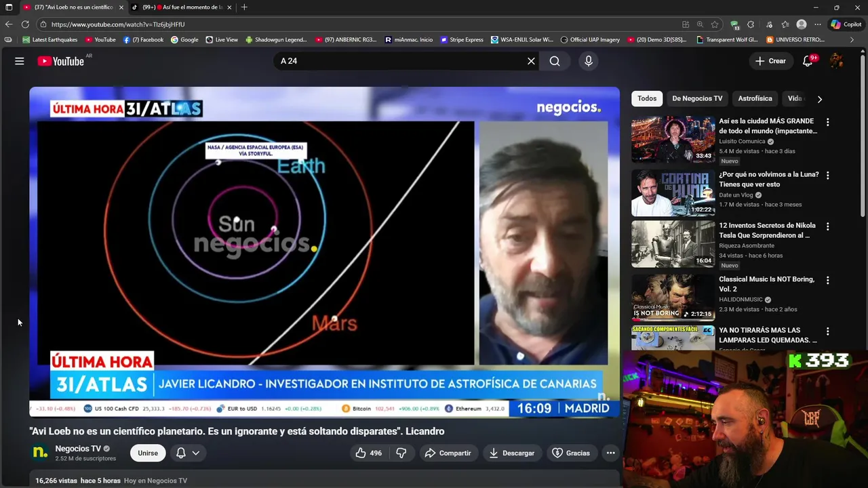
Task: Click the main video player area
Action: (x=324, y=251)
